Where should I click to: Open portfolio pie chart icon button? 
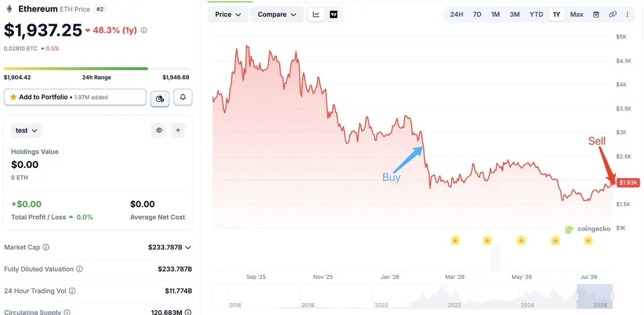click(x=160, y=98)
